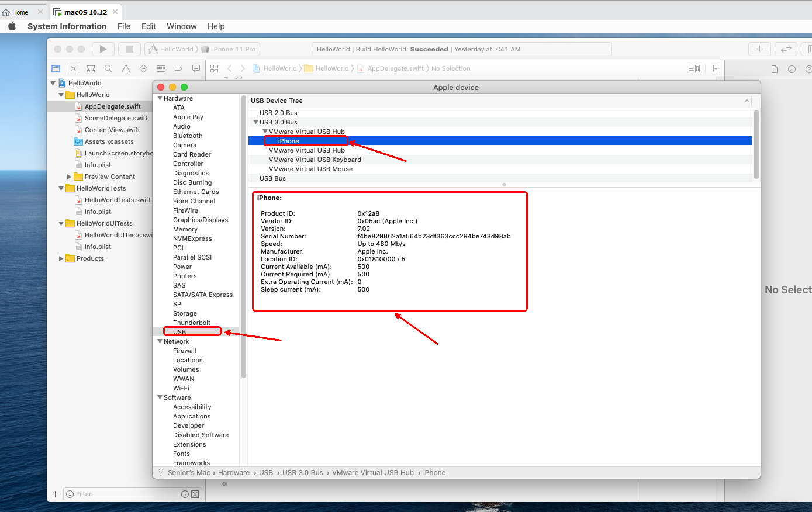Expand the Preview Content folder in Xcode
812x512 pixels.
[x=69, y=177]
